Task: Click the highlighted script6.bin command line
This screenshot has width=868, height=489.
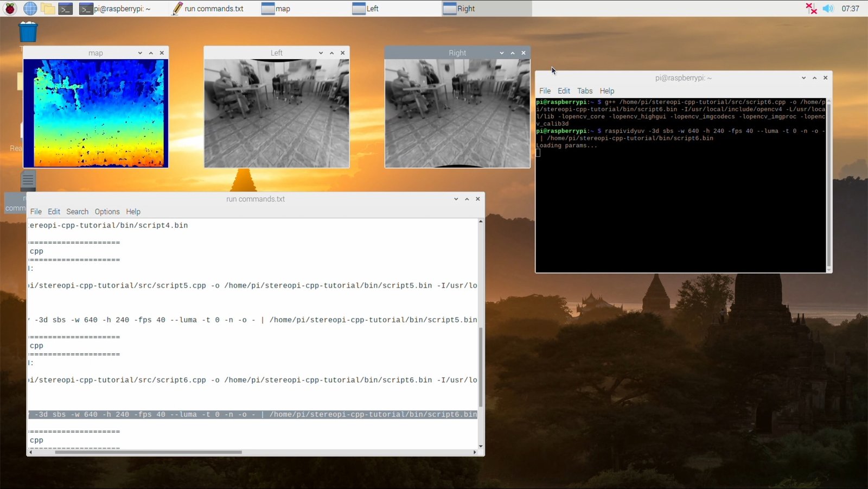Action: (253, 414)
